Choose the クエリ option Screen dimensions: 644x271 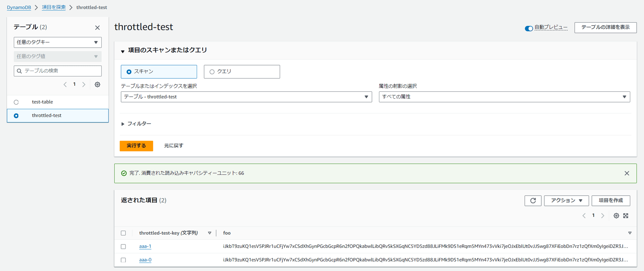(242, 72)
